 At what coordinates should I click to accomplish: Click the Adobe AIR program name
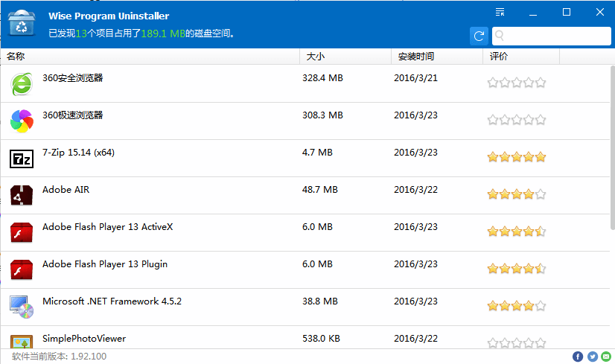coord(66,190)
